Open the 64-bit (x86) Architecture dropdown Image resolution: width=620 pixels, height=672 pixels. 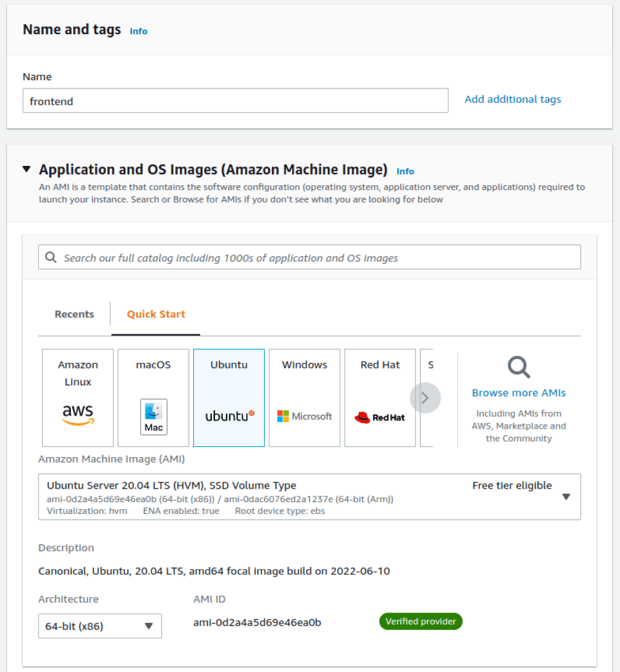(x=100, y=626)
